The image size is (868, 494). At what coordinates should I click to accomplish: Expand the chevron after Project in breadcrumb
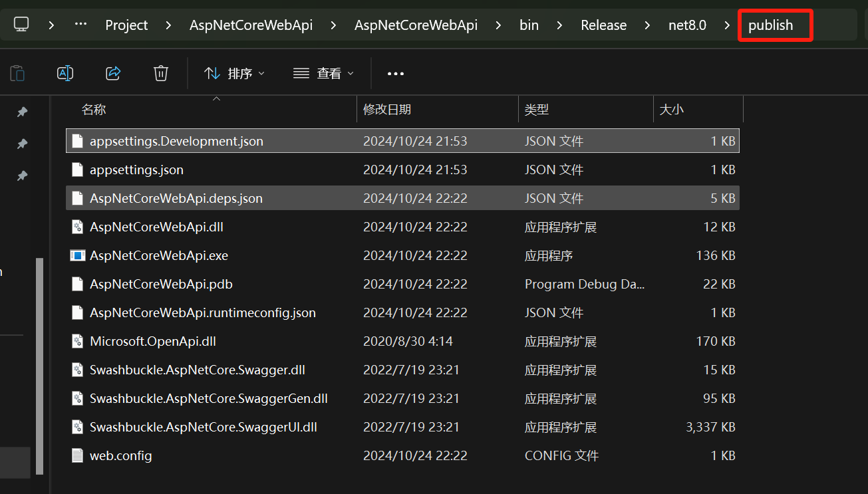pyautogui.click(x=168, y=25)
